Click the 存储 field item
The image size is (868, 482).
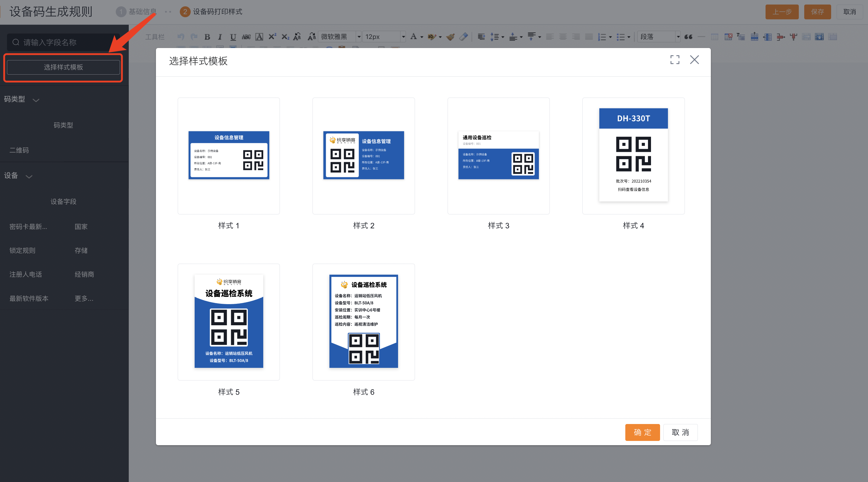click(x=81, y=251)
